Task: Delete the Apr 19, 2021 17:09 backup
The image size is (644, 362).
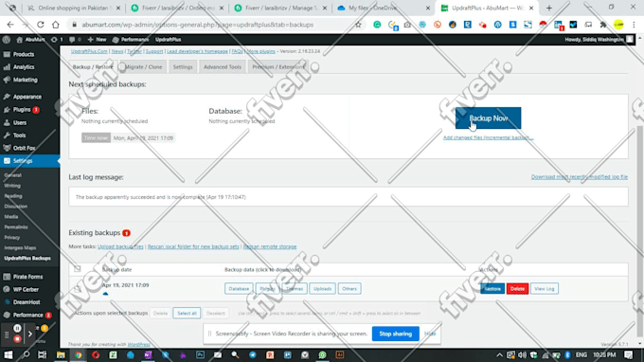Action: point(517,288)
